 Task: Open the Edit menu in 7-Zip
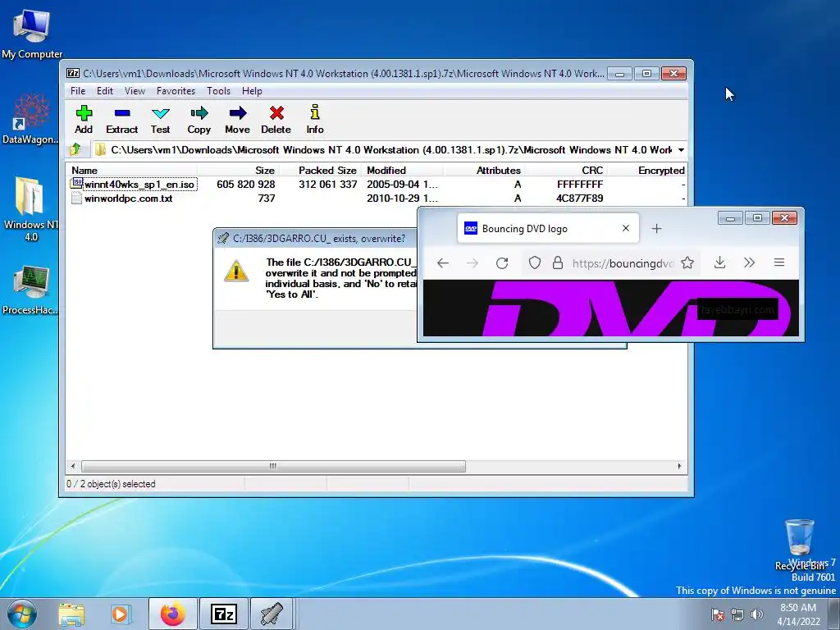pos(104,91)
